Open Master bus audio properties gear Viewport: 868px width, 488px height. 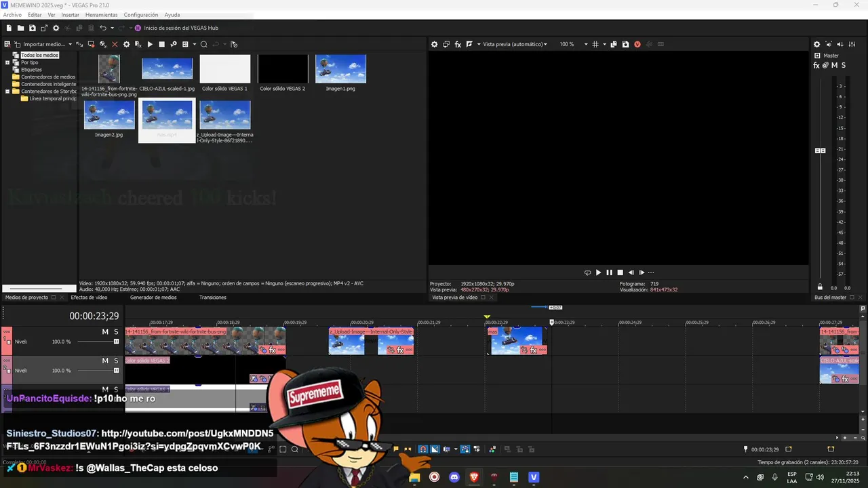[x=817, y=44]
